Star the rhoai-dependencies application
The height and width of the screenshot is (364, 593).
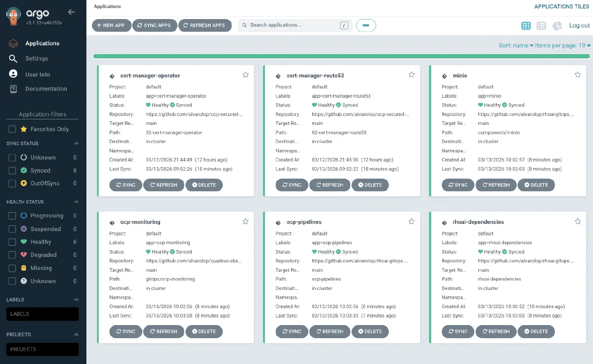click(577, 221)
